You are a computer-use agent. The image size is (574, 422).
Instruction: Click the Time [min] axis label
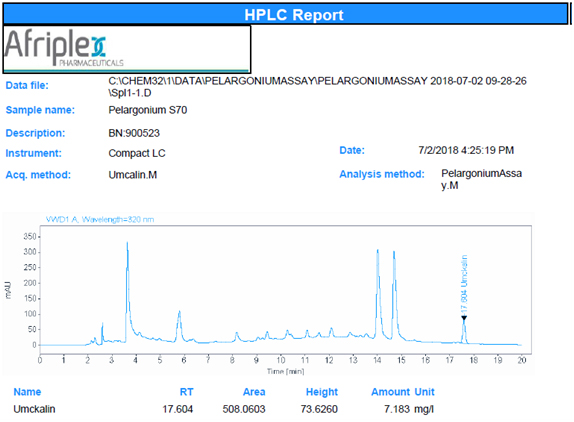pos(286,371)
